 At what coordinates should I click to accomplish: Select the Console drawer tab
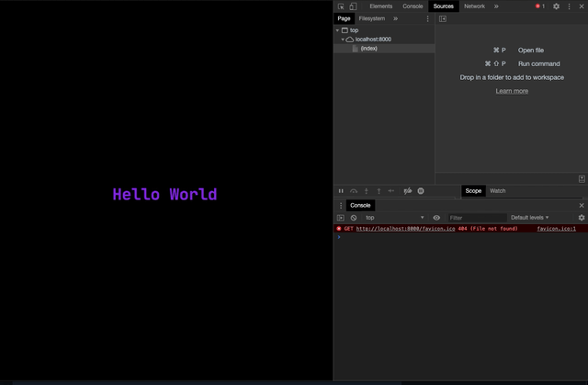[x=360, y=206]
